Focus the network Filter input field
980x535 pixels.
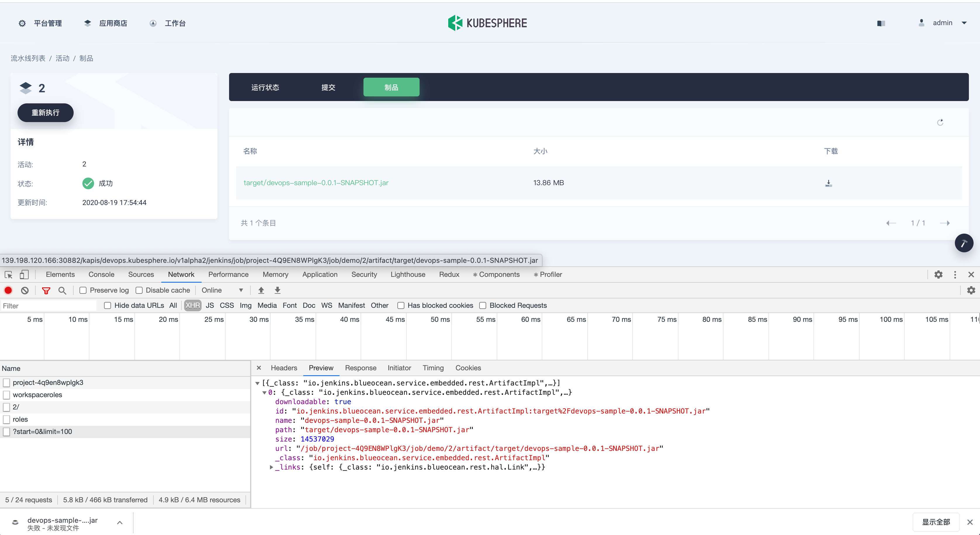pos(49,306)
